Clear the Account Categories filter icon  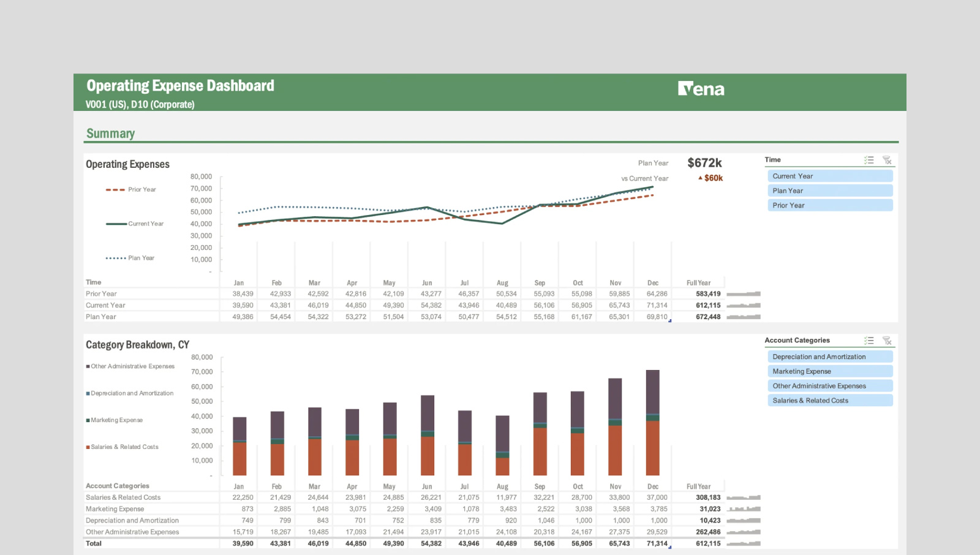click(x=888, y=341)
